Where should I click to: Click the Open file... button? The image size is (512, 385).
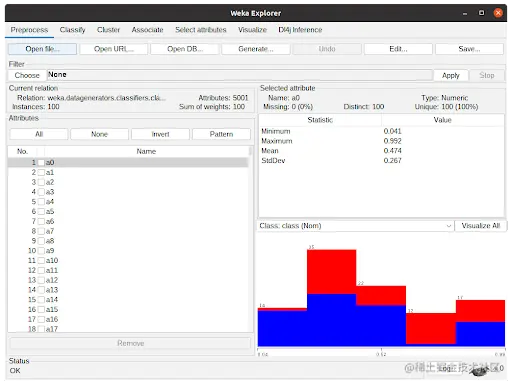tap(42, 49)
